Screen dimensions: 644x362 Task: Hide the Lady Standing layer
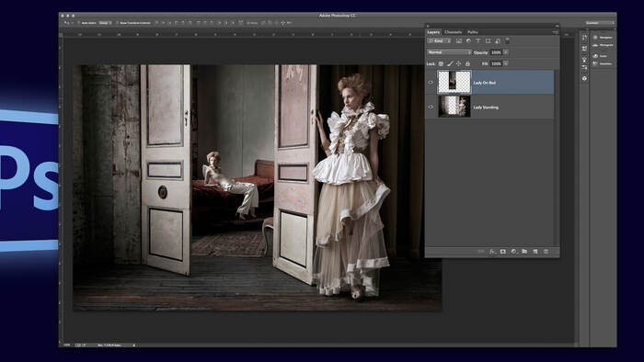(x=431, y=107)
